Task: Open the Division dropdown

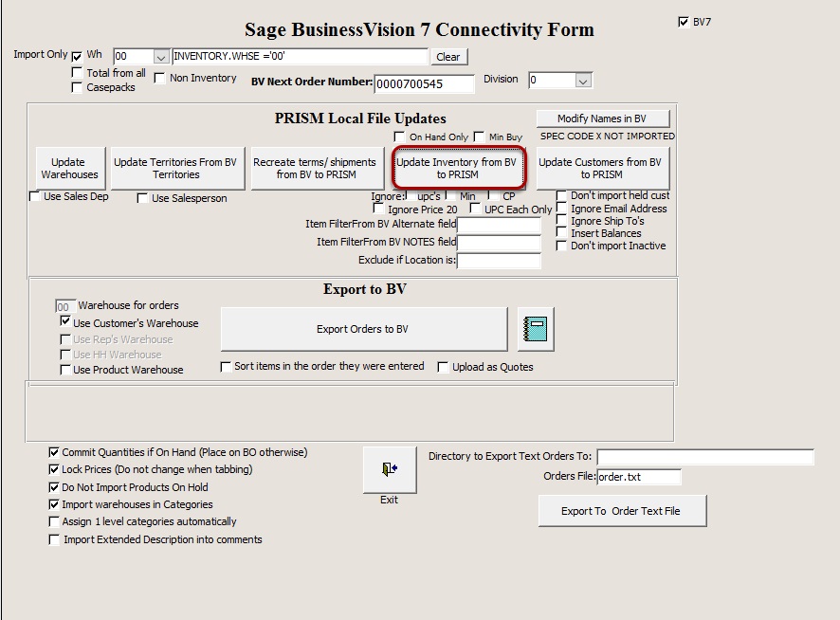Action: click(x=583, y=81)
